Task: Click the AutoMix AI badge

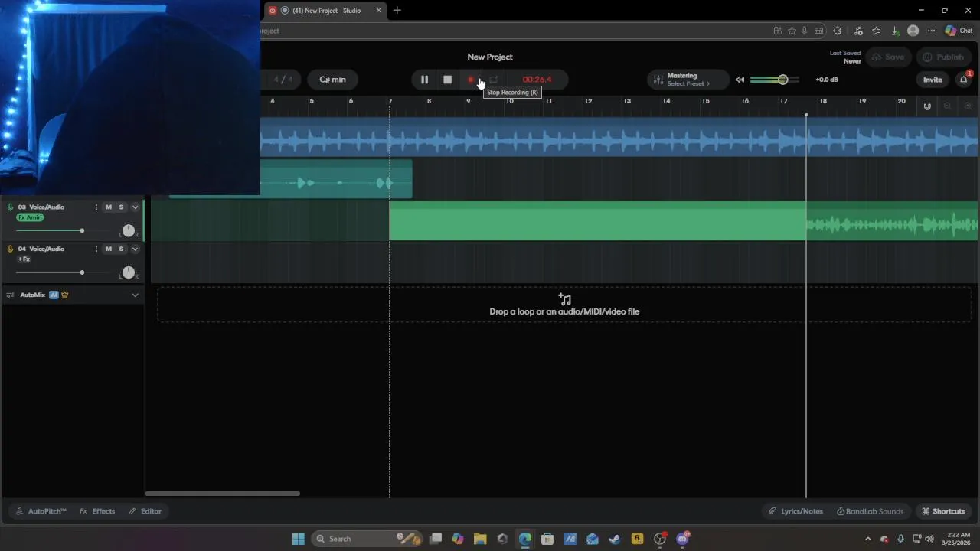Action: (54, 295)
